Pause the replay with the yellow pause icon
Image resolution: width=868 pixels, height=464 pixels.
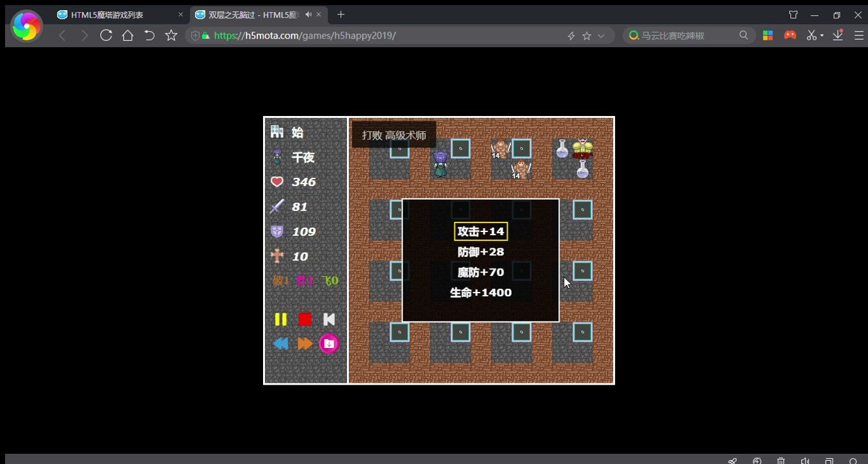point(281,319)
